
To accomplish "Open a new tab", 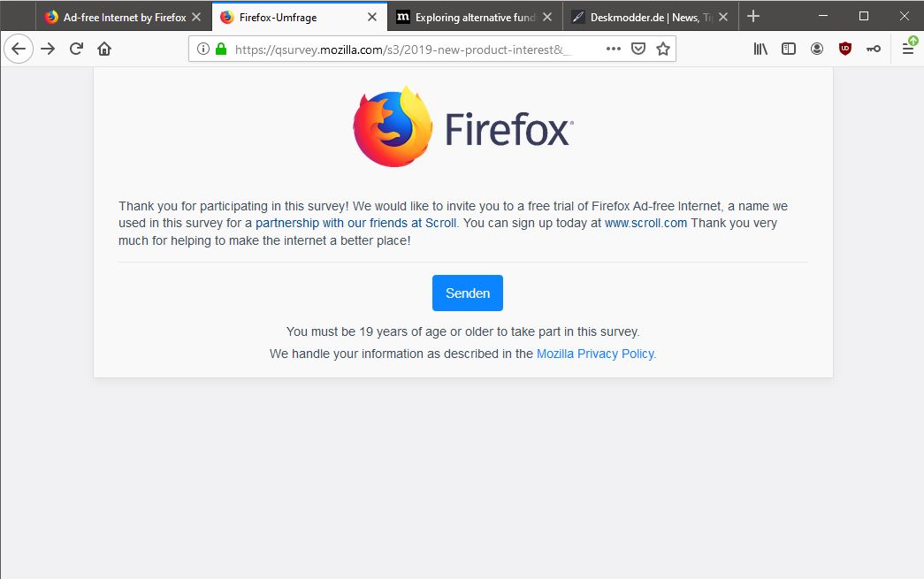I will (753, 17).
